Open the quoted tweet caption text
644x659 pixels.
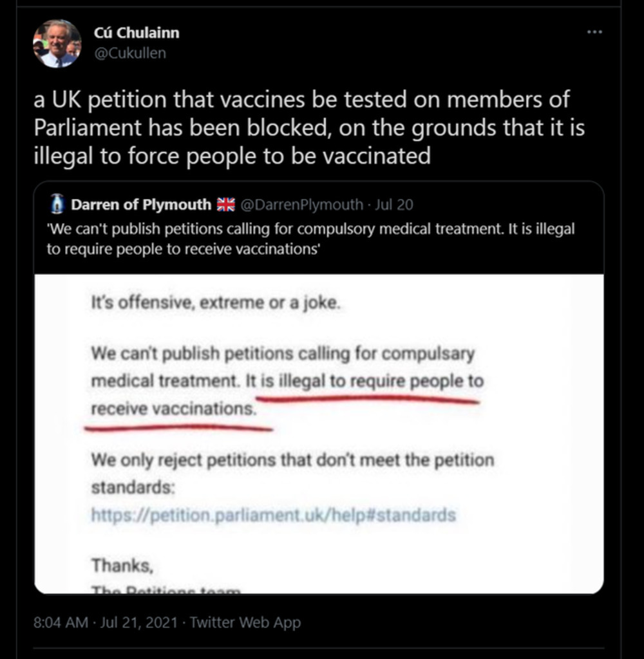[x=310, y=238]
